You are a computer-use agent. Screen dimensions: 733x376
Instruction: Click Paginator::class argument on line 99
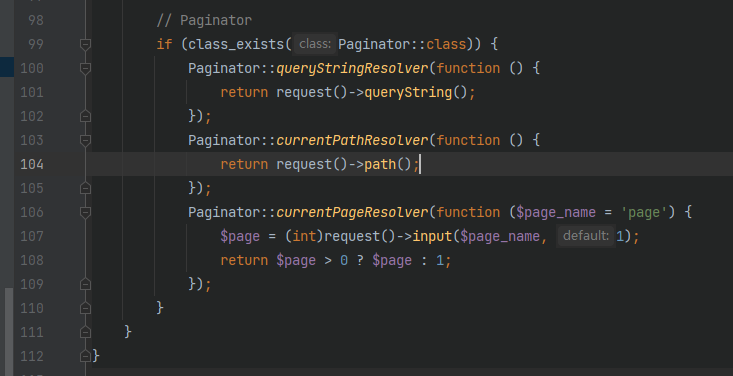click(402, 44)
